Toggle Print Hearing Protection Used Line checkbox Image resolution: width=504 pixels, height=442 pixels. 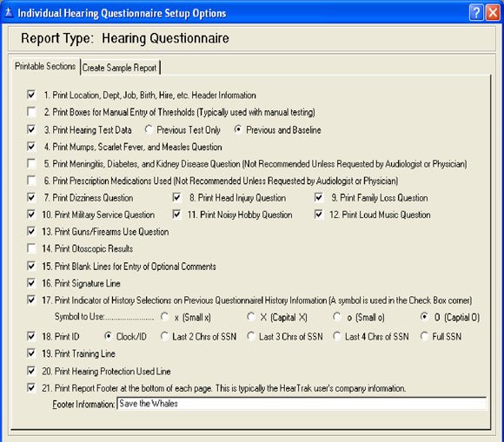[31, 371]
